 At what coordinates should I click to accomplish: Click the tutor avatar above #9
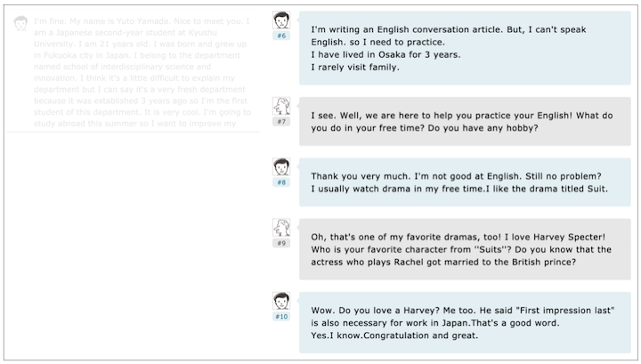281,228
